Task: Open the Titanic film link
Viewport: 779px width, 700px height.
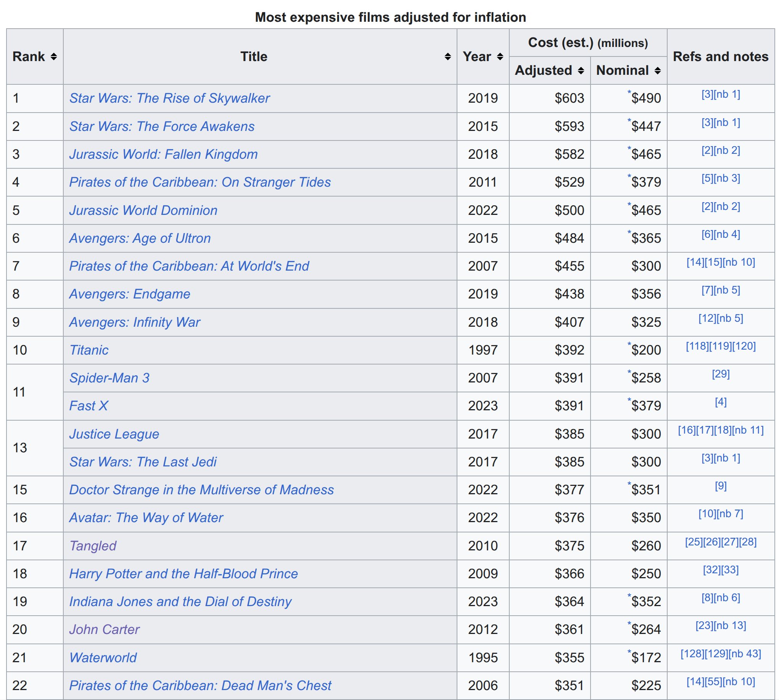Action: point(89,350)
